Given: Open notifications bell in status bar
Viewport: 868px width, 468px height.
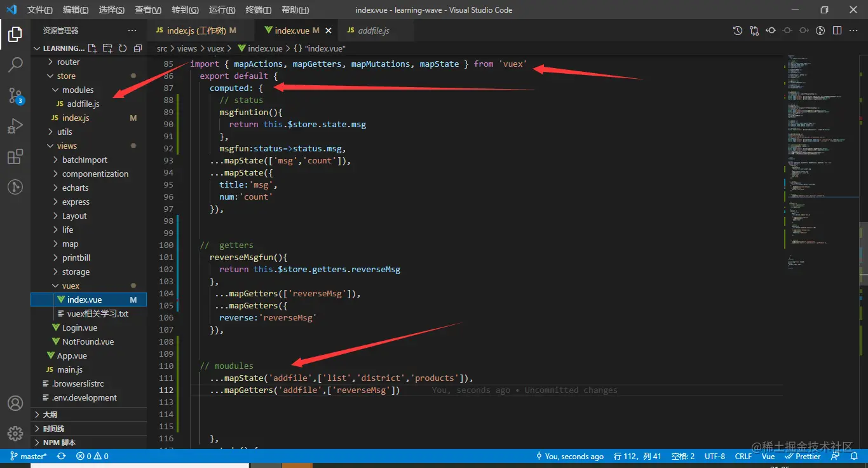Looking at the screenshot, I should coord(855,456).
